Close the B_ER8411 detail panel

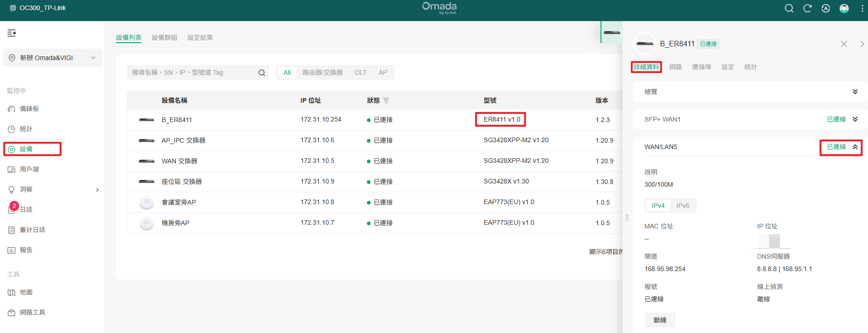pos(844,44)
